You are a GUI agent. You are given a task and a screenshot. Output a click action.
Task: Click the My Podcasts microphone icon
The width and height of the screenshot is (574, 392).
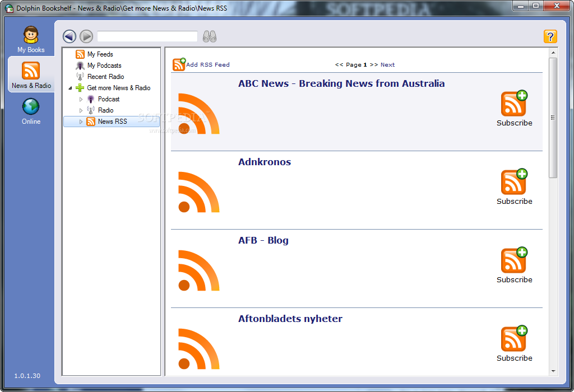[x=80, y=66]
